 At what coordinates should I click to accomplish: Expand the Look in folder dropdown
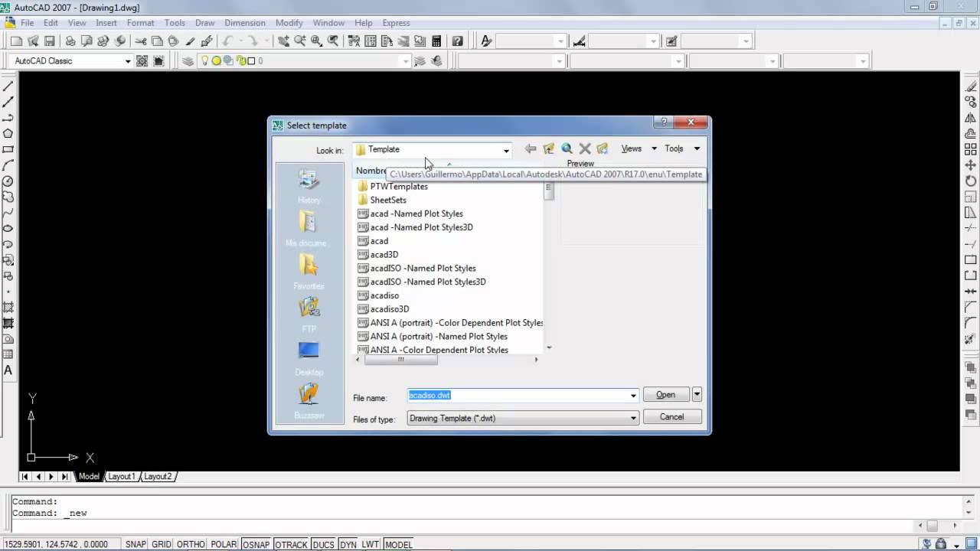tap(506, 150)
